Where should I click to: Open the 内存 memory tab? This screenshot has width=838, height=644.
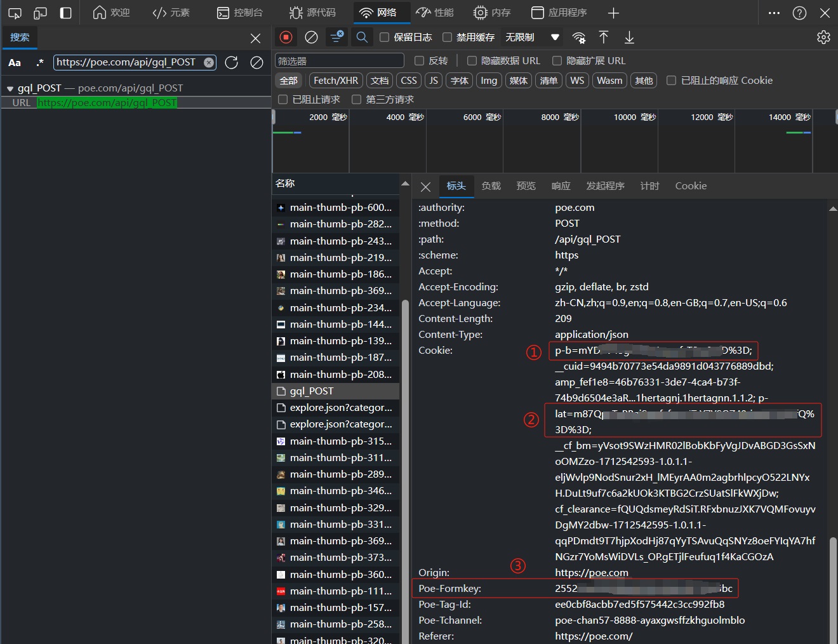492,13
